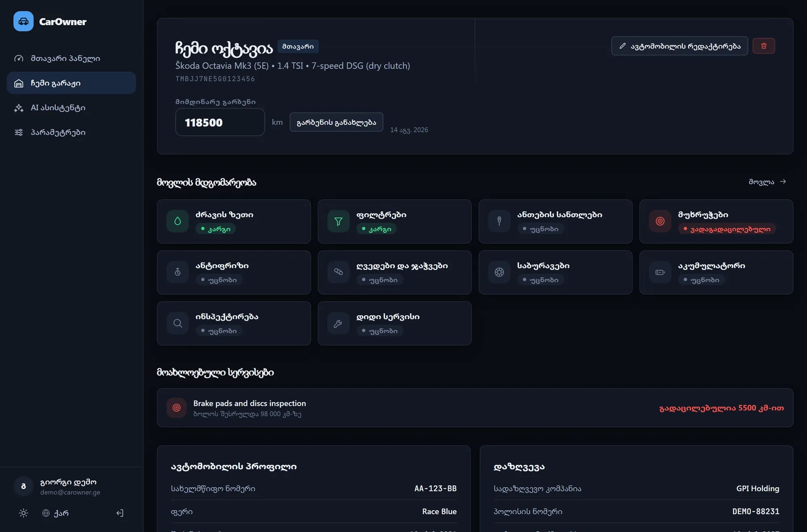
Task: Click the license plate value AA-123-BB
Action: pos(435,488)
